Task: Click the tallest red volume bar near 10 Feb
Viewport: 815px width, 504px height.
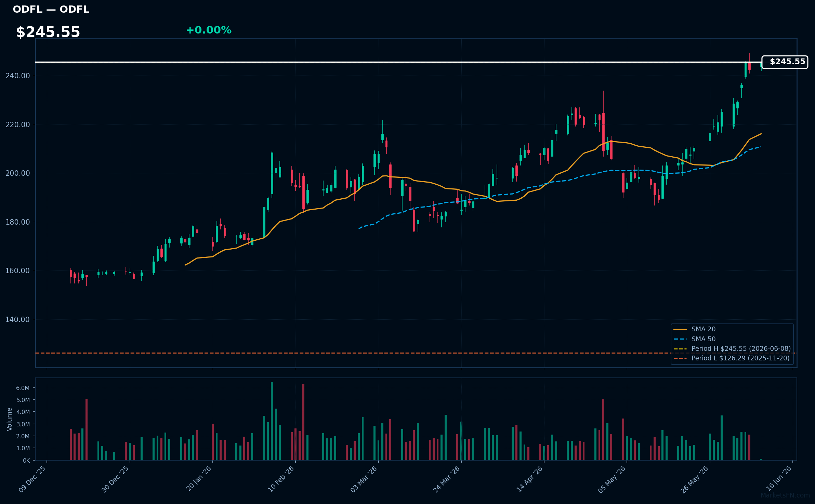Action: tap(303, 422)
